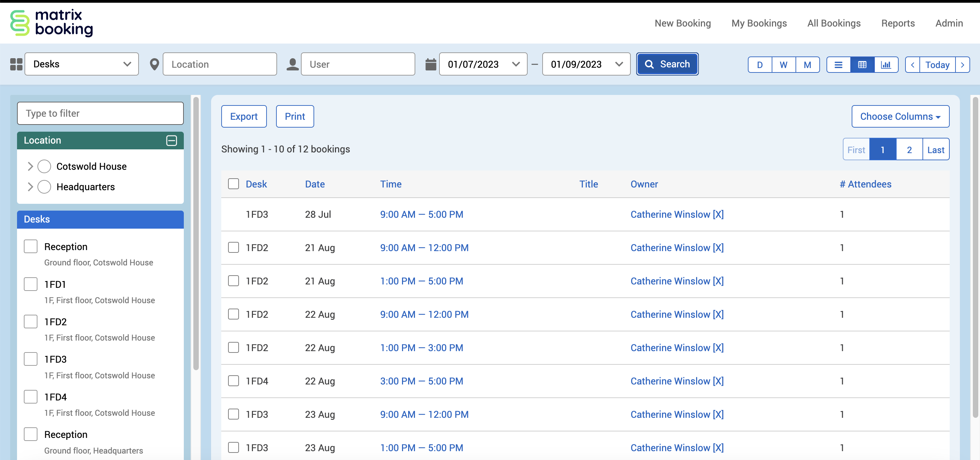The height and width of the screenshot is (460, 980).
Task: Click the sidebar vertical scrollbar
Action: pyautogui.click(x=196, y=234)
